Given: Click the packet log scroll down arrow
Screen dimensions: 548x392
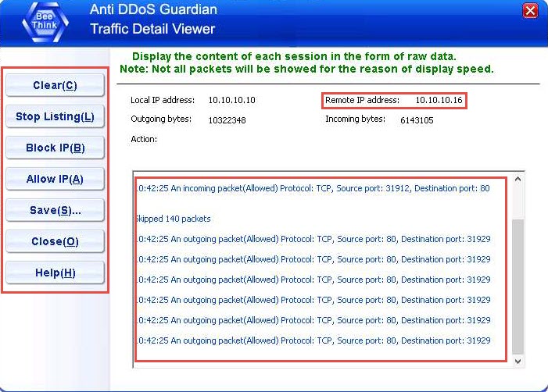Looking at the screenshot, I should (x=518, y=362).
